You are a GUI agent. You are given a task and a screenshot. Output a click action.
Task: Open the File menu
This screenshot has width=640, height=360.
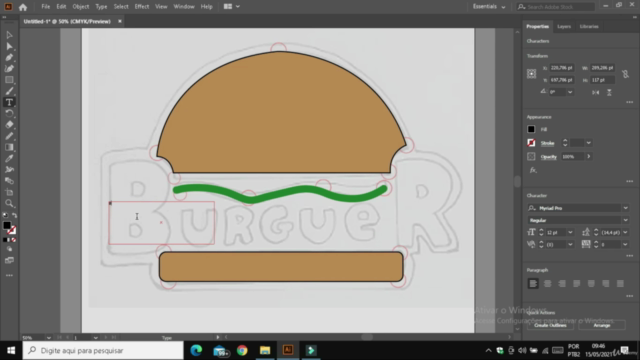pyautogui.click(x=45, y=7)
